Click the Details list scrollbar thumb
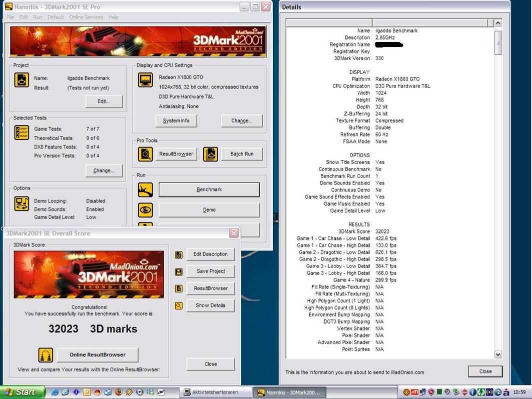The height and width of the screenshot is (399, 532). tap(498, 42)
